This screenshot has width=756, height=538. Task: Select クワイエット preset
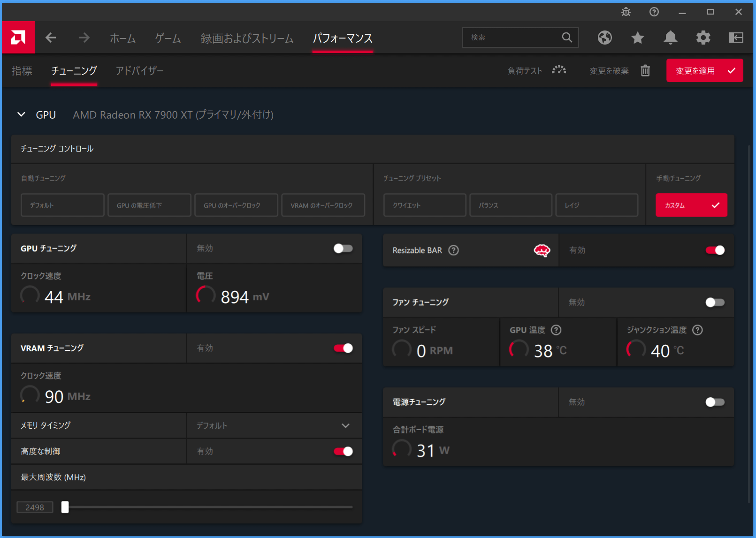point(425,205)
